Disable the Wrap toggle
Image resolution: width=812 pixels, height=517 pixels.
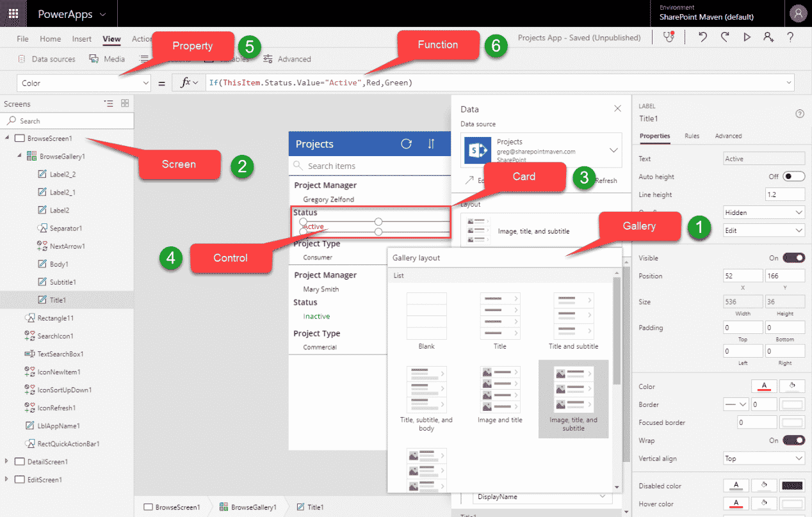click(x=793, y=440)
